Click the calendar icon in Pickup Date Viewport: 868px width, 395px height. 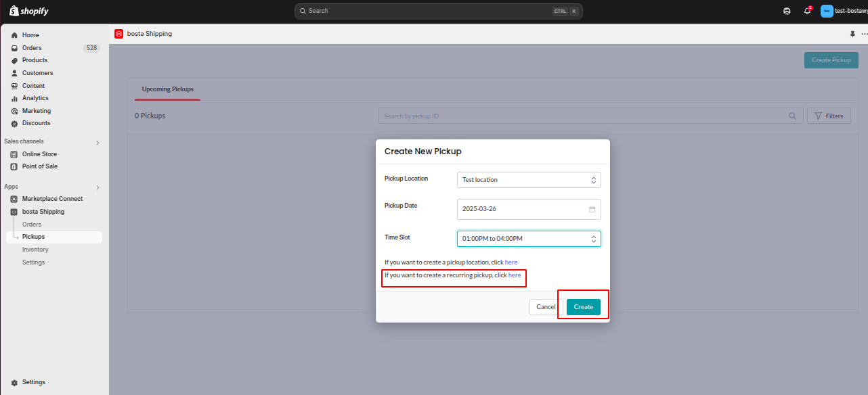(592, 209)
